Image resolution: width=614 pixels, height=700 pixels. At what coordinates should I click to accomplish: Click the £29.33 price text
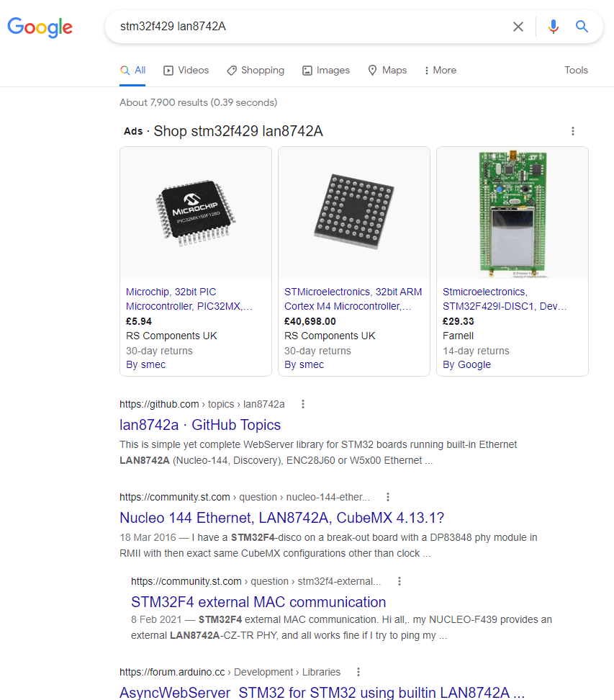tap(459, 321)
